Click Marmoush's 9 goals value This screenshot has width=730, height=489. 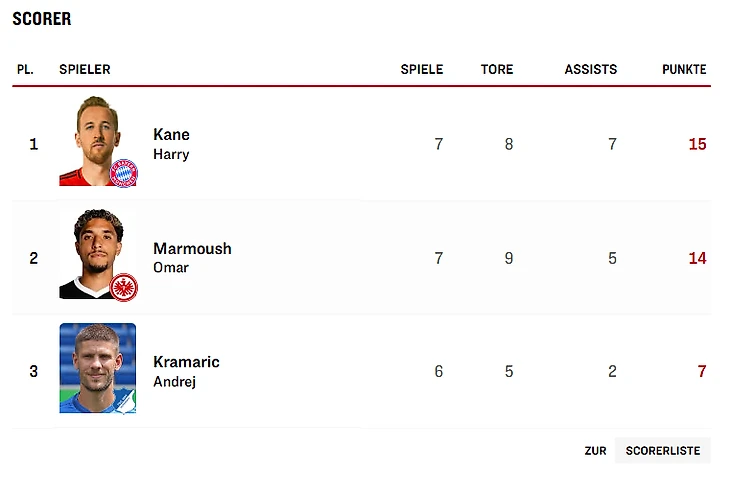509,258
